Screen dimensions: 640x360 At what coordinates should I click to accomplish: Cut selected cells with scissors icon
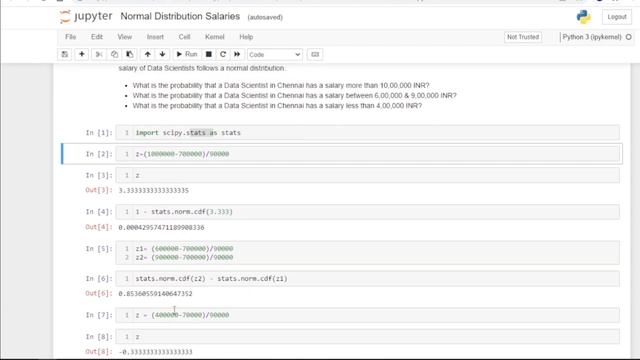click(x=98, y=54)
